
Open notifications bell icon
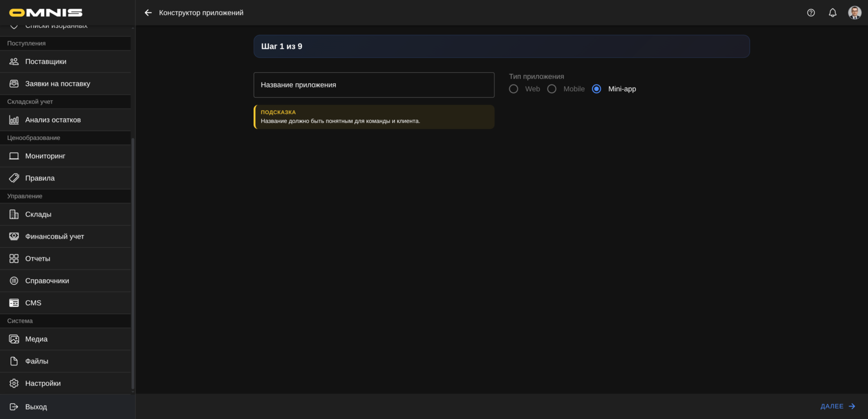pos(832,13)
